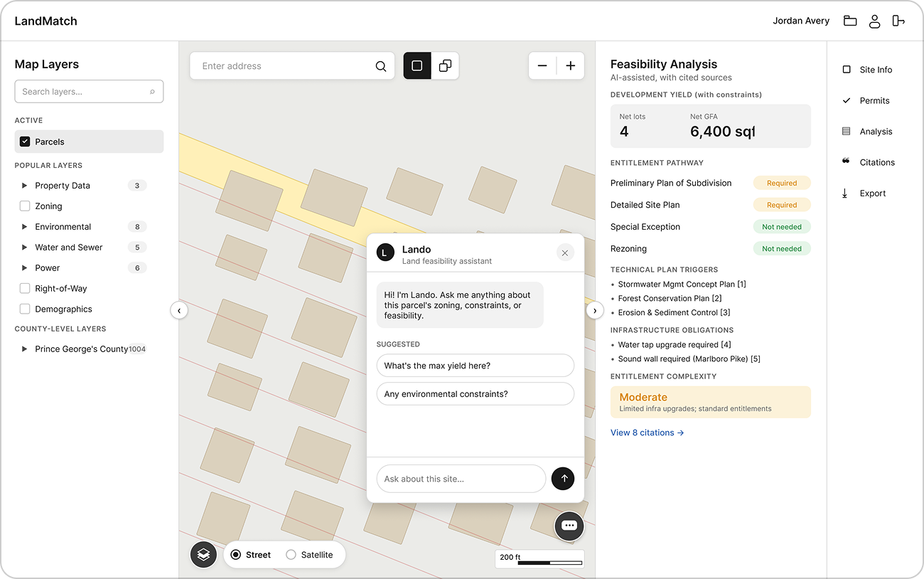924x579 pixels.
Task: Enable the Demographics layer checkbox
Action: coord(25,309)
